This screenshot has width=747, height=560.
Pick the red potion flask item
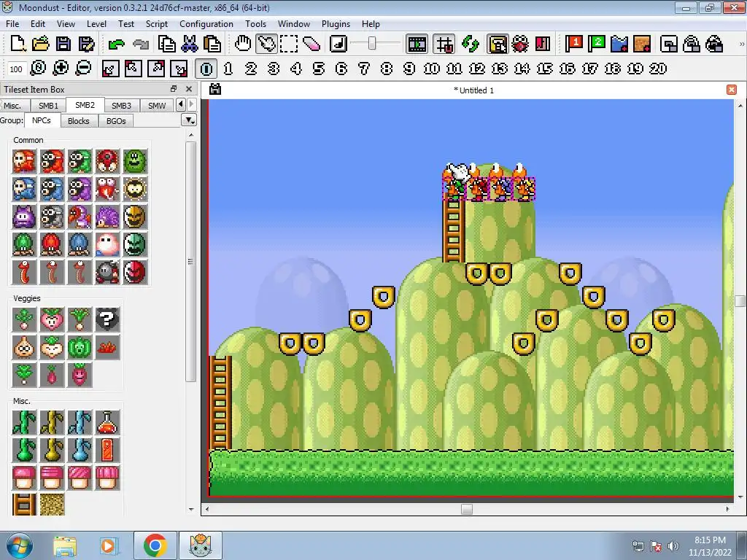pos(107,422)
